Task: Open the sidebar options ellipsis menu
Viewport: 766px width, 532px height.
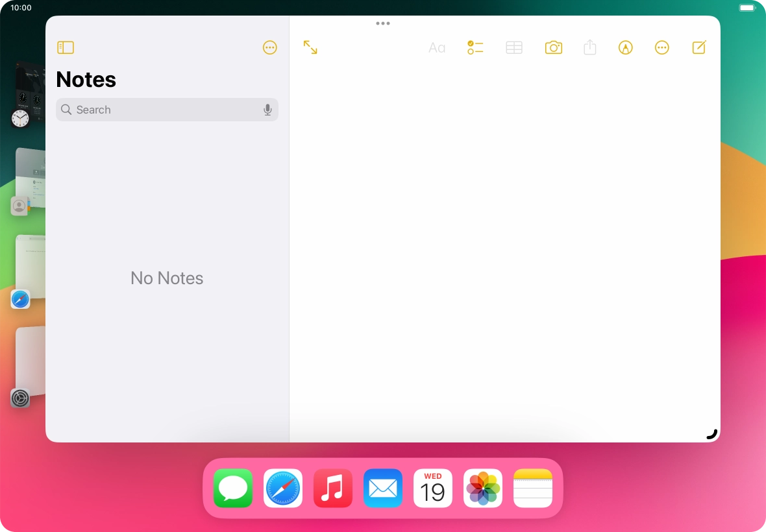Action: (270, 47)
